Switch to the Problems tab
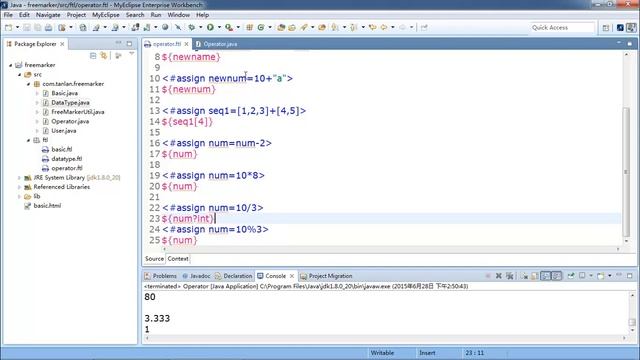This screenshot has height=360, width=640. pyautogui.click(x=160, y=276)
